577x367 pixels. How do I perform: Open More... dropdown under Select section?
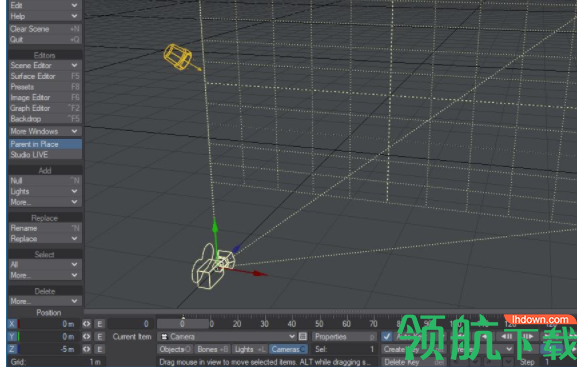45,275
